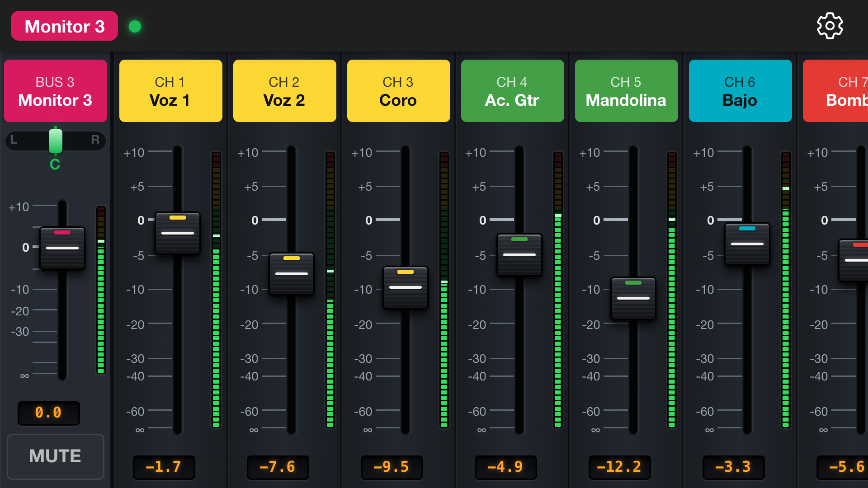Image resolution: width=868 pixels, height=488 pixels.
Task: Mute the Monitor 3 bus
Action: tap(56, 456)
